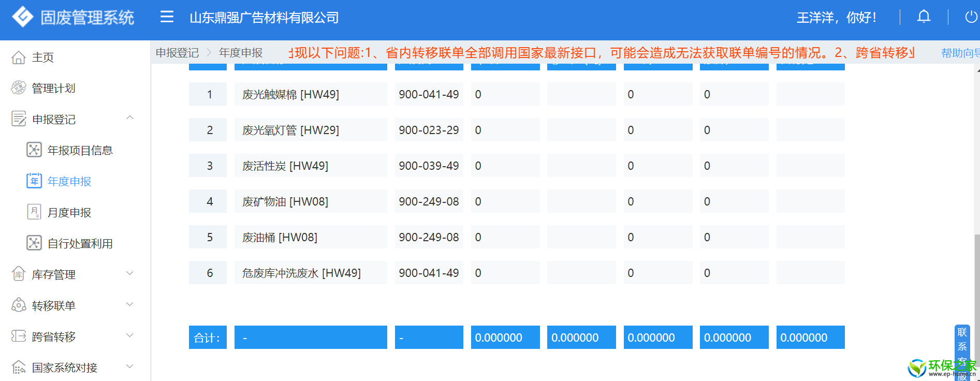The height and width of the screenshot is (381, 980).
Task: Select cell 废光氧灯管 [HW29]
Action: point(311,130)
